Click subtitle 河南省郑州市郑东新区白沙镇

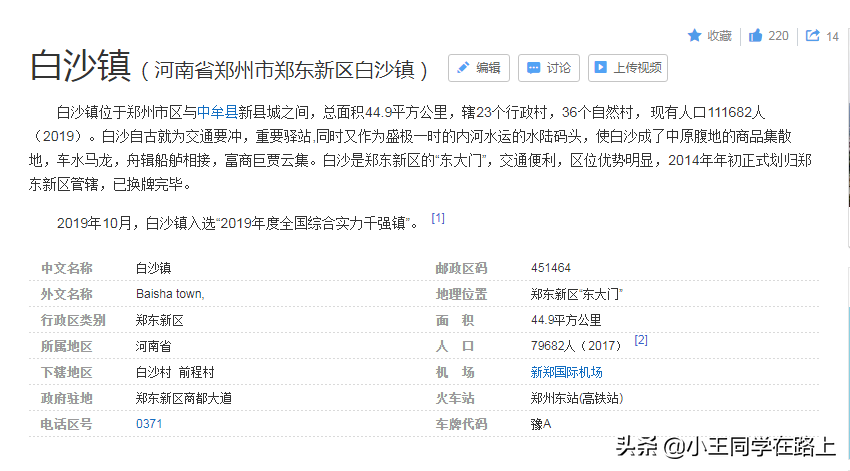[x=285, y=70]
